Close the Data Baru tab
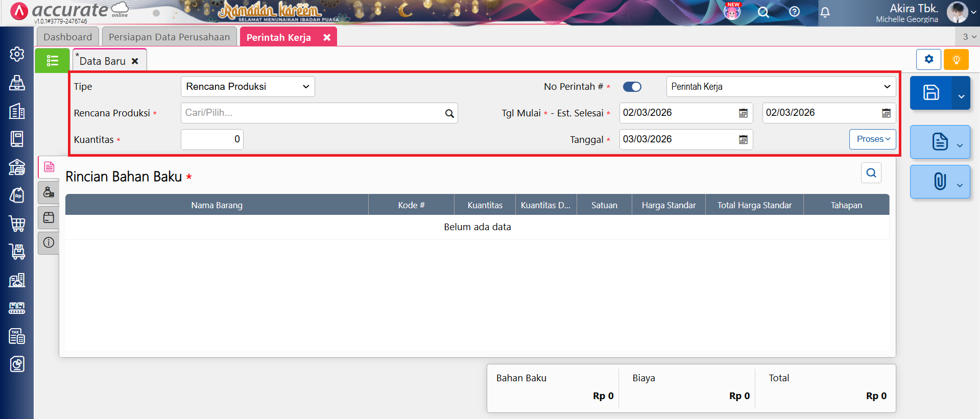Image resolution: width=980 pixels, height=419 pixels. [x=135, y=61]
